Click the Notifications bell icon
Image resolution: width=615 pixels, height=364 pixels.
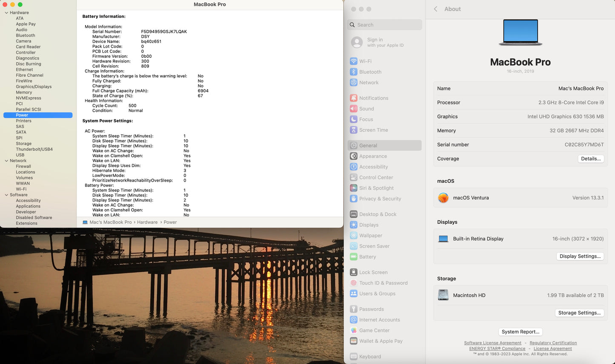click(353, 98)
